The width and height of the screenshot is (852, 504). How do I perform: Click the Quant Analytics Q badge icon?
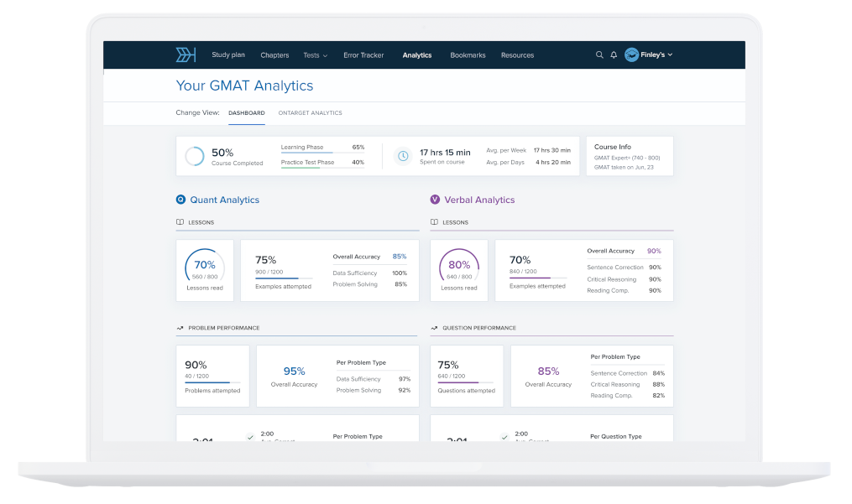pyautogui.click(x=180, y=200)
